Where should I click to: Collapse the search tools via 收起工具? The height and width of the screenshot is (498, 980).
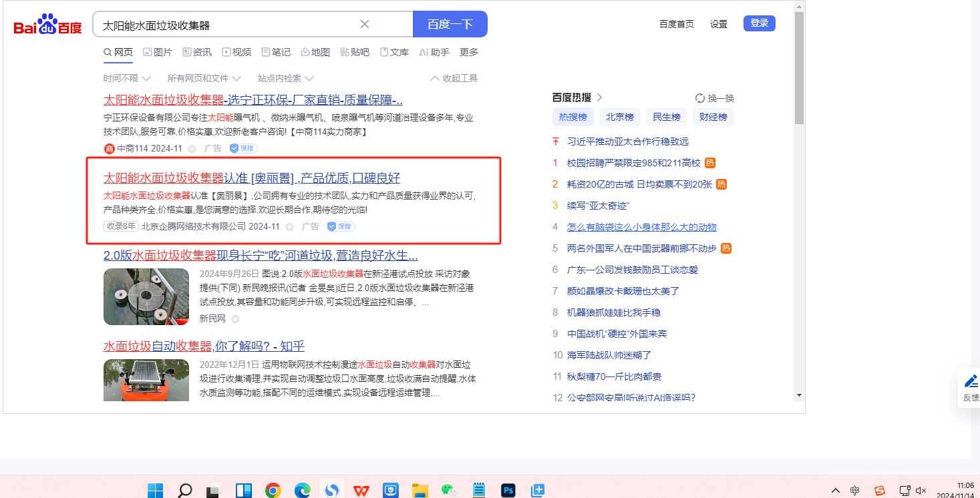454,79
